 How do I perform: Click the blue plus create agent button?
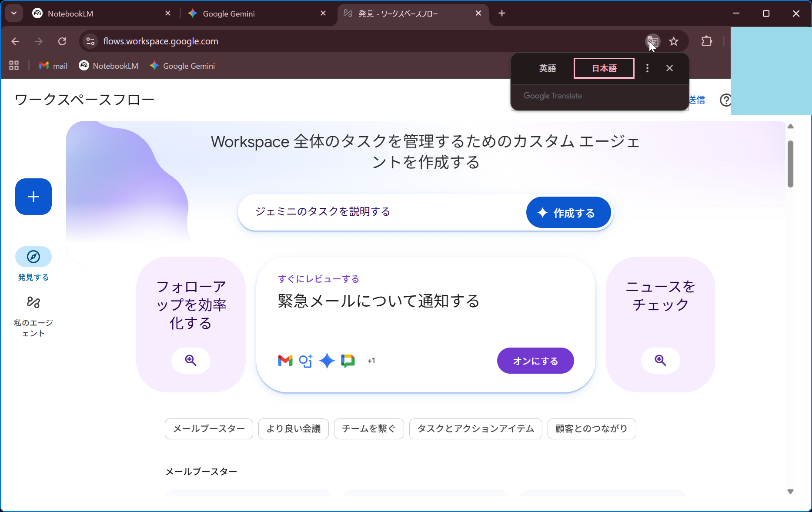pyautogui.click(x=33, y=197)
